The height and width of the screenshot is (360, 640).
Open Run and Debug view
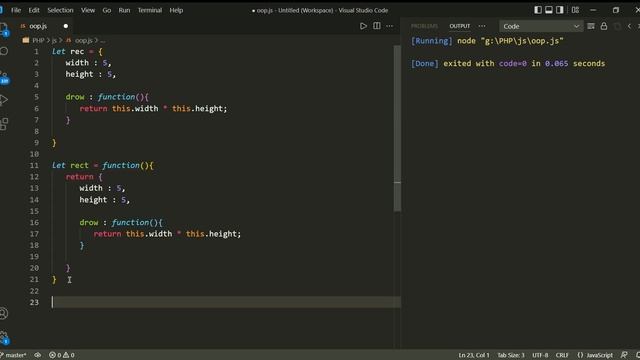tap(4, 100)
